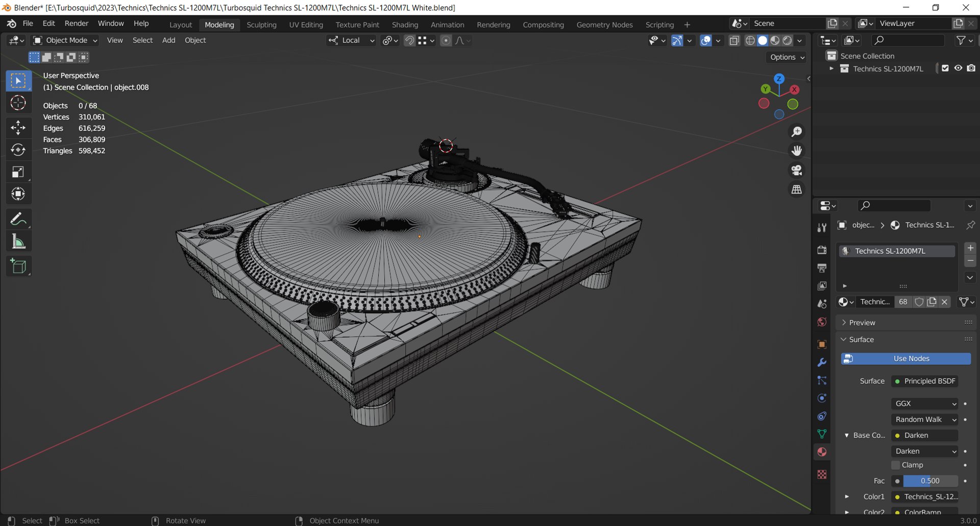Open the World properties tab

pos(822,322)
